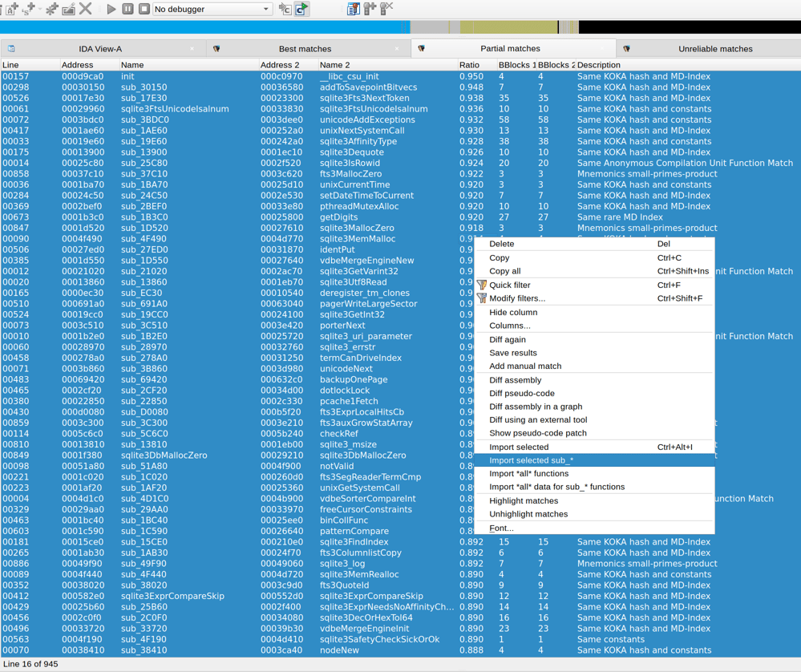Screen dimensions: 801x672
Task: Click the Quick filter funnel icon
Action: coord(482,285)
